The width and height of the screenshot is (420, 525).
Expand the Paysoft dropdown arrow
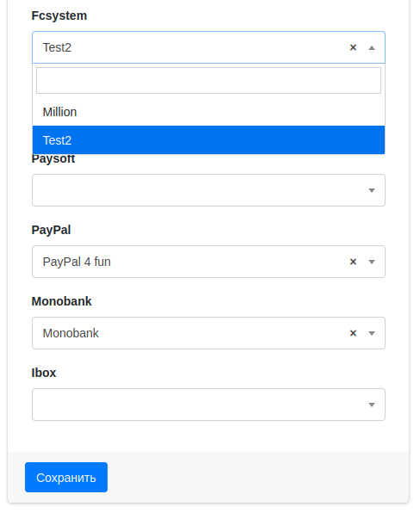click(x=372, y=190)
